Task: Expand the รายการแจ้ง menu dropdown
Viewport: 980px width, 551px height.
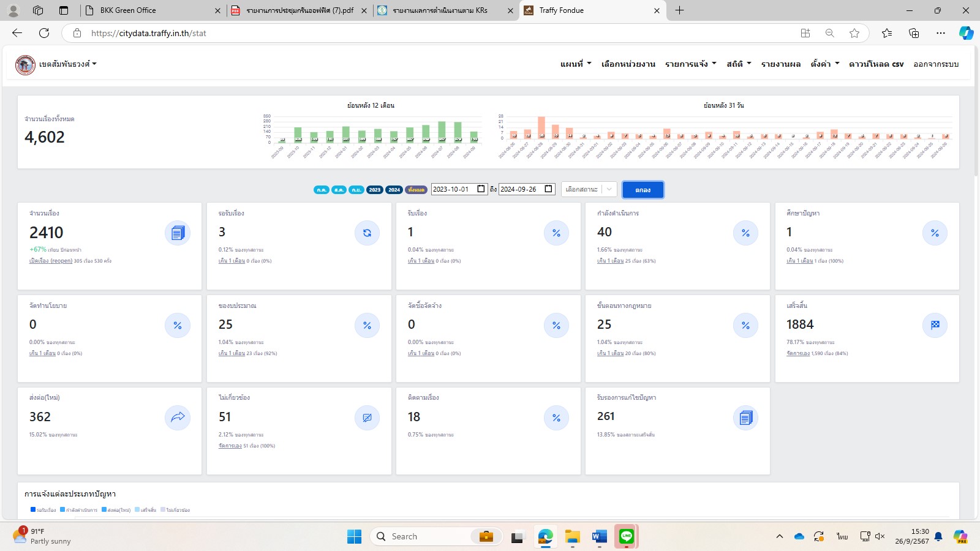Action: (x=690, y=64)
